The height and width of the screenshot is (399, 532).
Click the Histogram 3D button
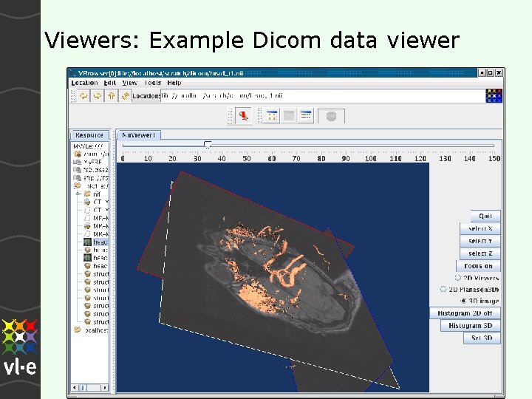coord(470,326)
